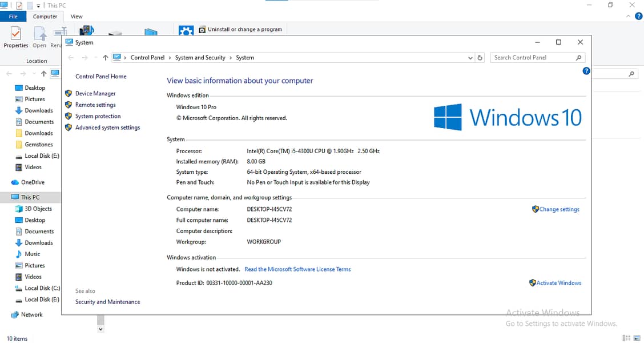The width and height of the screenshot is (644, 343).
Task: Switch to Computer ribbon tab in File Explorer
Action: (x=45, y=17)
